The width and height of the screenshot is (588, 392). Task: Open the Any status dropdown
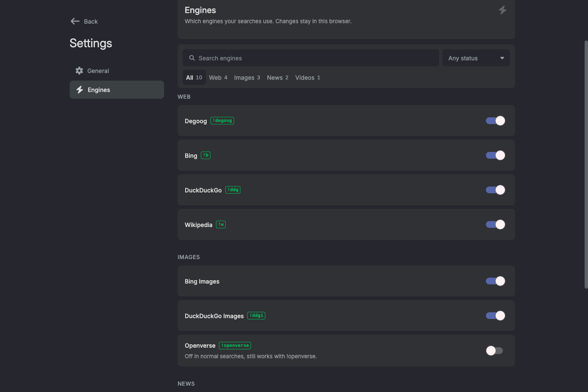click(476, 58)
